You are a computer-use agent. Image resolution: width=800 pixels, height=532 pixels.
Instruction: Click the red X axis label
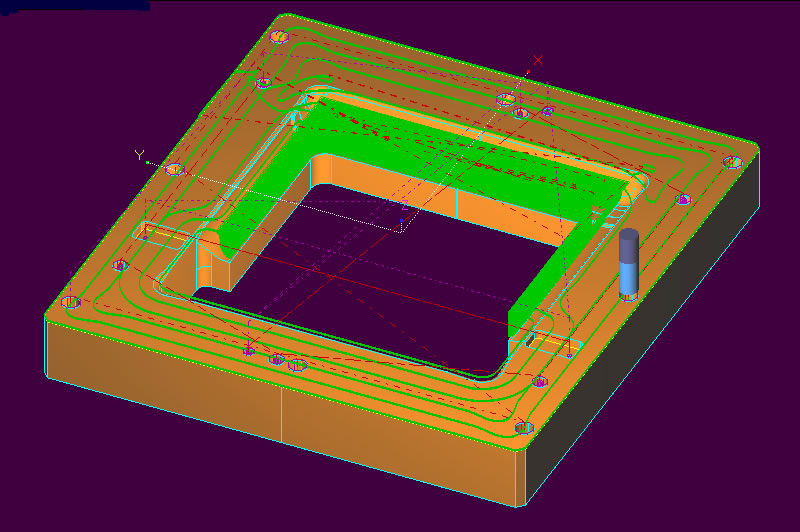coord(538,60)
